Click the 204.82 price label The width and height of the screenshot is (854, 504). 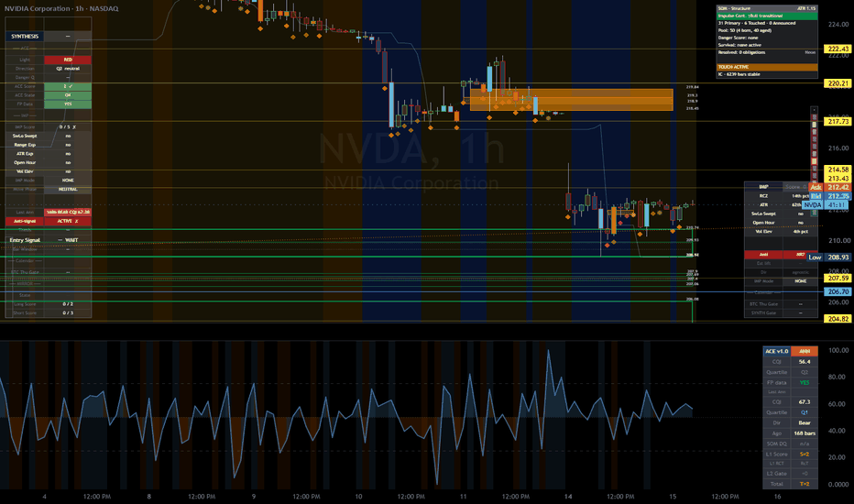[x=838, y=319]
